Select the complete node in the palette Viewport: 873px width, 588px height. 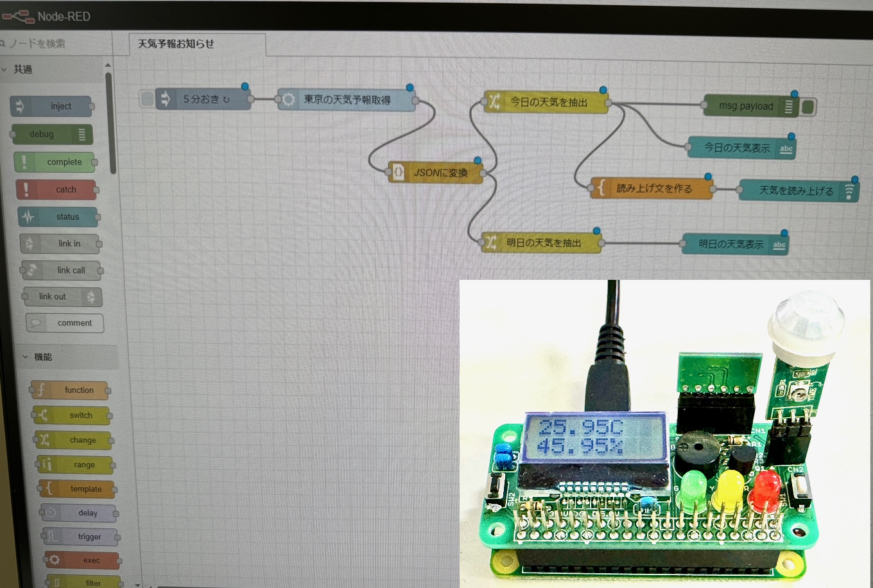point(56,162)
